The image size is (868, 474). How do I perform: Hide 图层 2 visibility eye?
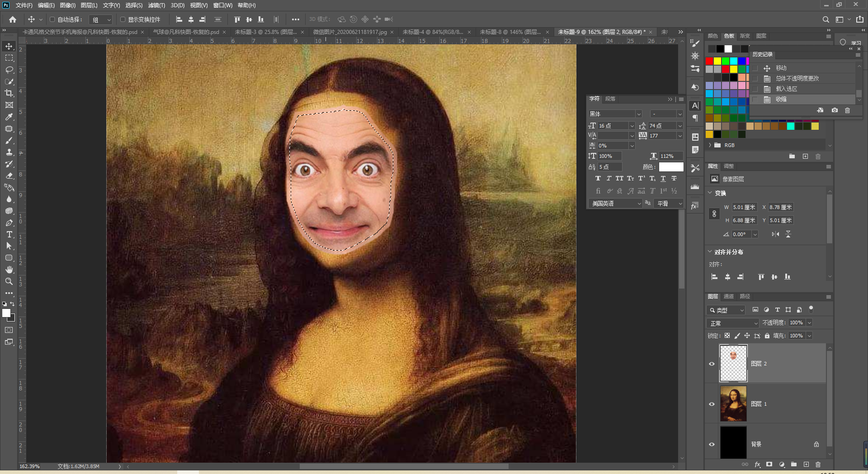point(712,364)
